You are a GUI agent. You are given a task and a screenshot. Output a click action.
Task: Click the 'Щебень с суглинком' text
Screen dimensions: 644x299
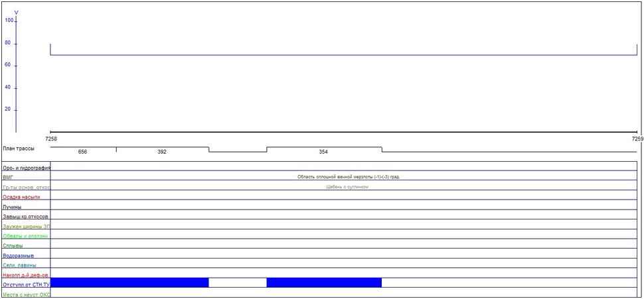tap(347, 186)
